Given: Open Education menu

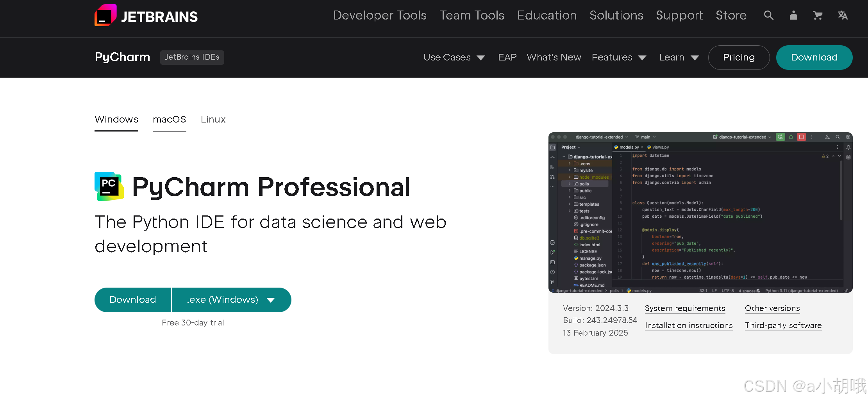Looking at the screenshot, I should pyautogui.click(x=547, y=15).
